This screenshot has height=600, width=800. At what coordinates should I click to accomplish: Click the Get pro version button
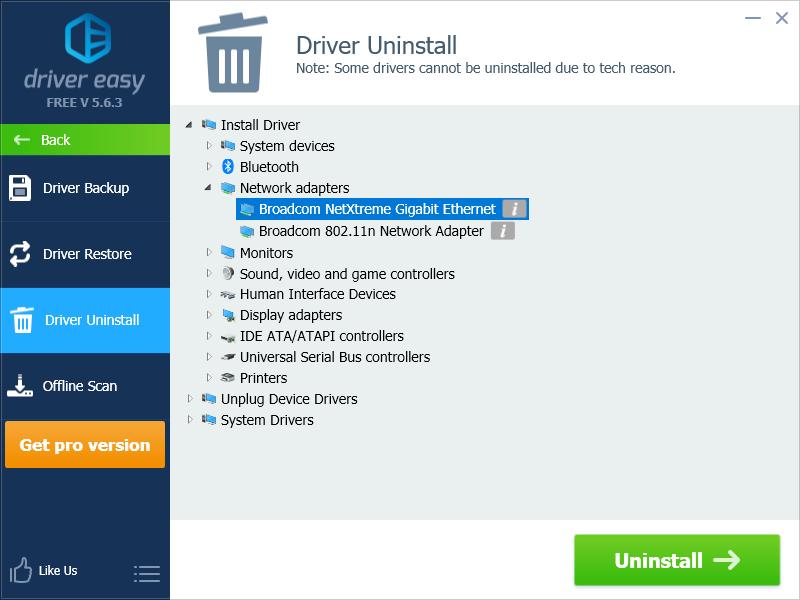pyautogui.click(x=84, y=445)
